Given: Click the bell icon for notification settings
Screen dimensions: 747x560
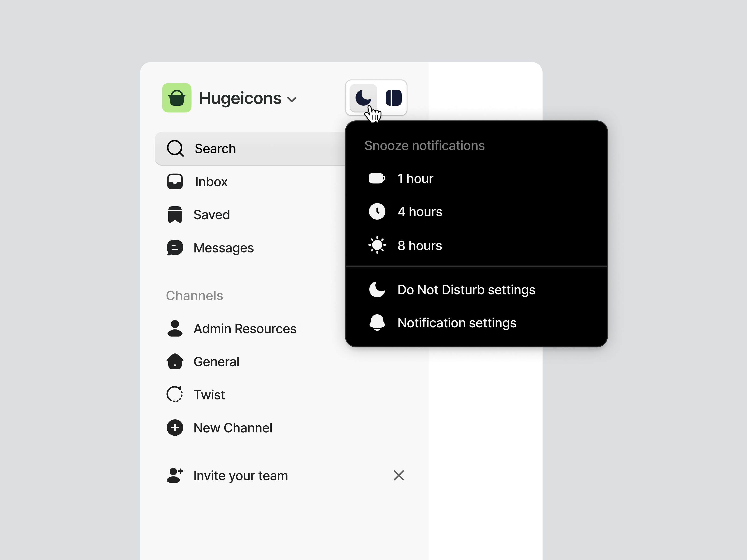Looking at the screenshot, I should point(377,323).
